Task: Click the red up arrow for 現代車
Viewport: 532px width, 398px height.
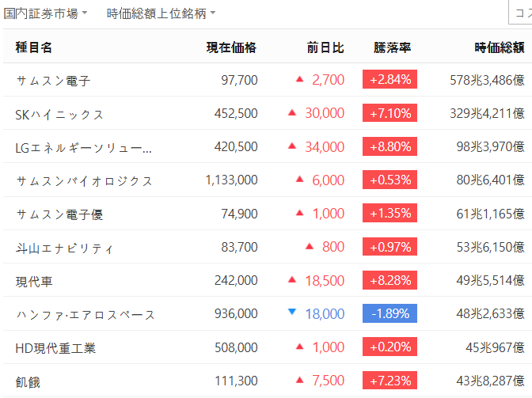Action: pos(292,279)
